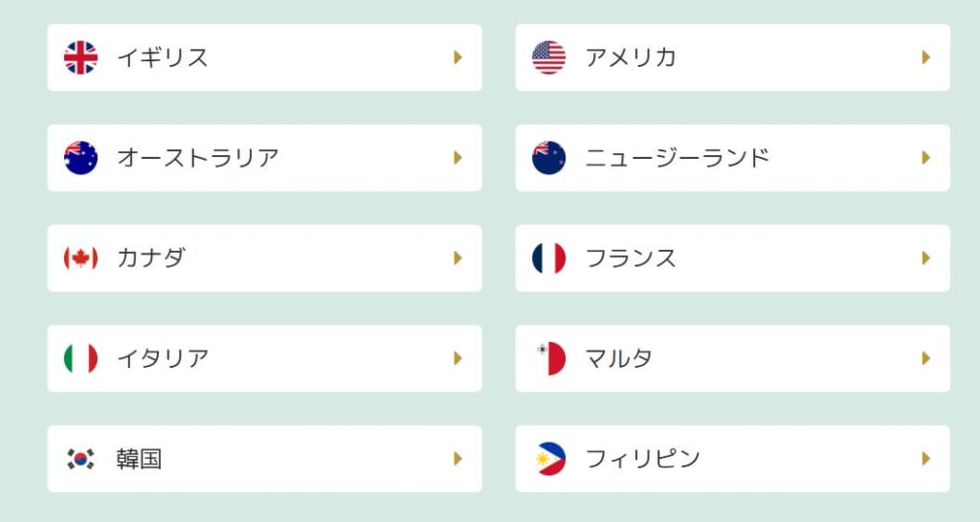Open the オーストラリア country link
This screenshot has height=522, width=980.
tap(197, 158)
